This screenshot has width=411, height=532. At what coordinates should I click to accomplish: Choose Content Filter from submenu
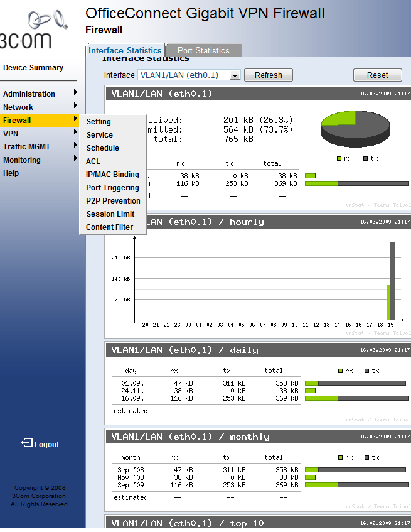[x=109, y=227]
